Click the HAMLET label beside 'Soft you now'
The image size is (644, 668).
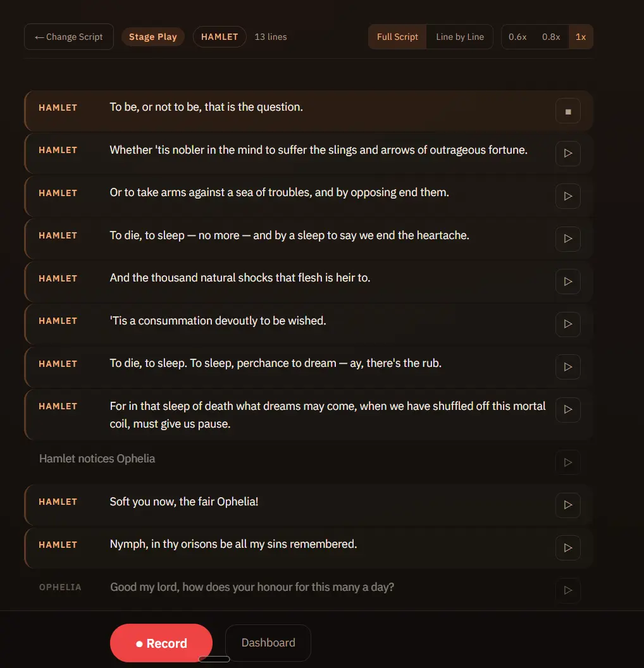click(58, 502)
